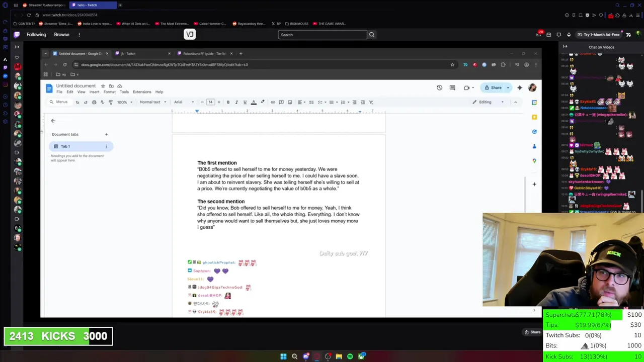Image resolution: width=644 pixels, height=362 pixels.
Task: Search Menus box in Docs toolbar
Action: 59,102
